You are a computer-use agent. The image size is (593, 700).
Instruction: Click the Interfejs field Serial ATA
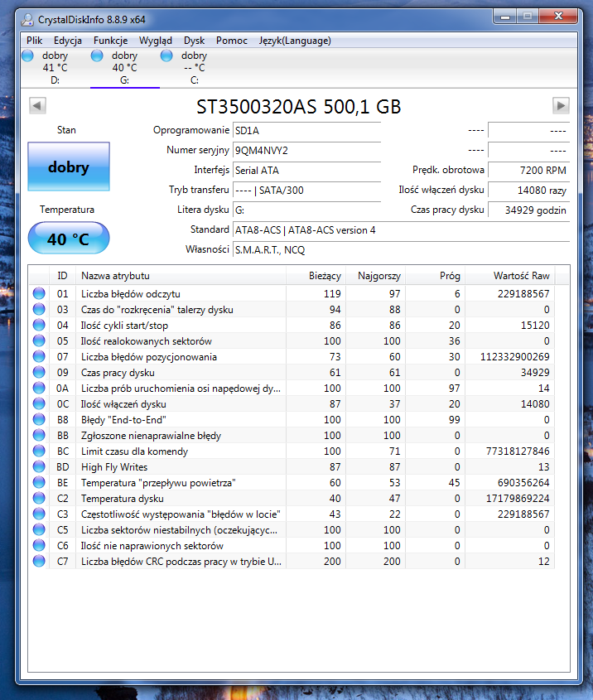pos(306,170)
